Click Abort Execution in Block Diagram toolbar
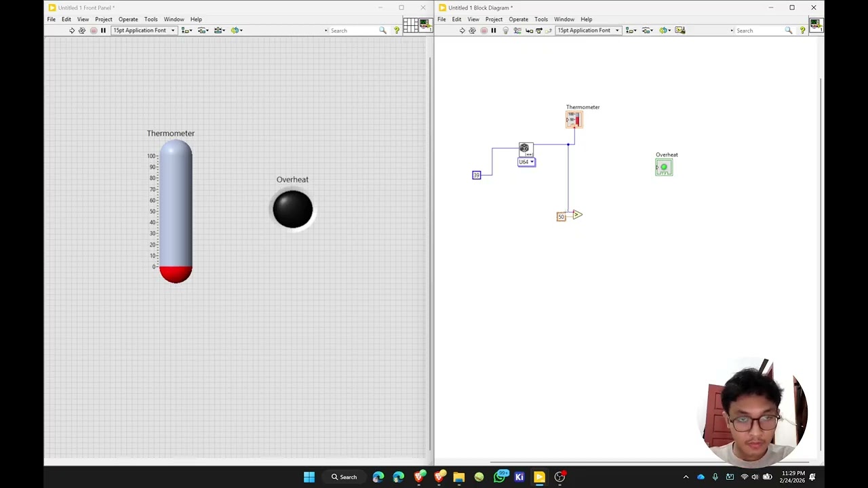This screenshot has width=868, height=488. pos(484,30)
